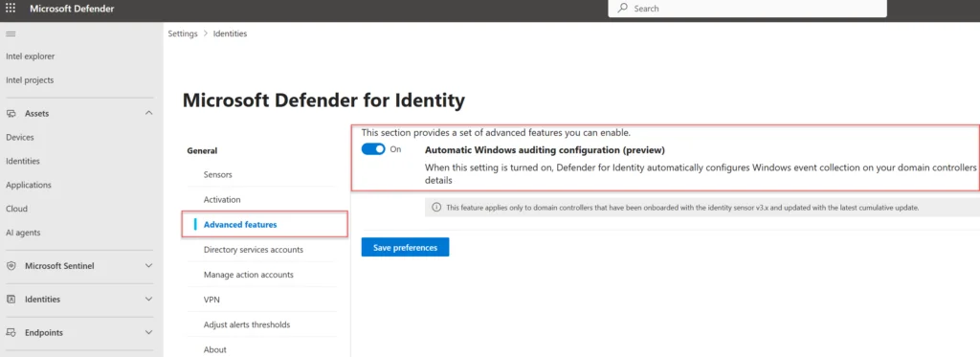Image resolution: width=980 pixels, height=357 pixels.
Task: Open Adjust alerts thresholds page
Action: pyautogui.click(x=247, y=324)
